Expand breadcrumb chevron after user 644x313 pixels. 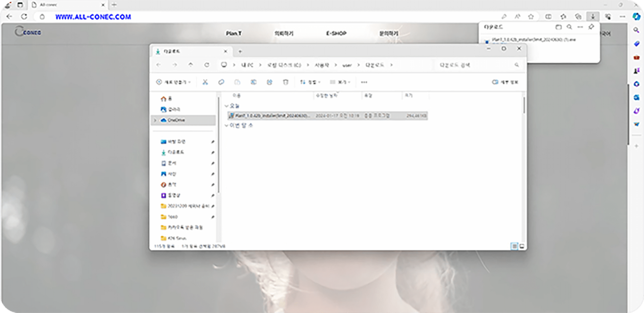click(x=358, y=65)
